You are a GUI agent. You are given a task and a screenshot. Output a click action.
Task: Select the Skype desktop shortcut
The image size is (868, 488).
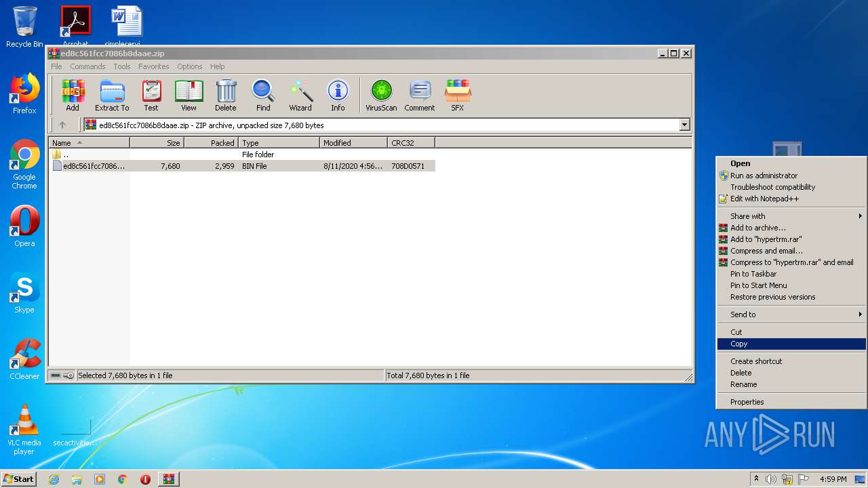24,293
